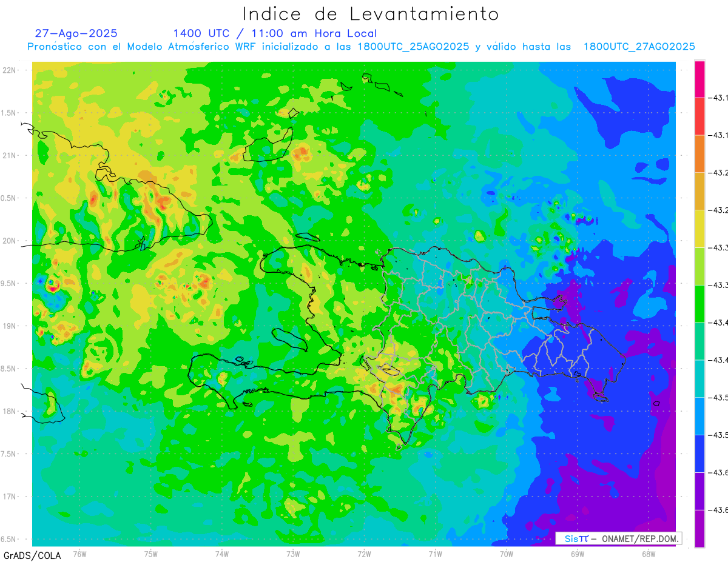
Task: Click the "71W" longitude axis label
Action: (435, 554)
